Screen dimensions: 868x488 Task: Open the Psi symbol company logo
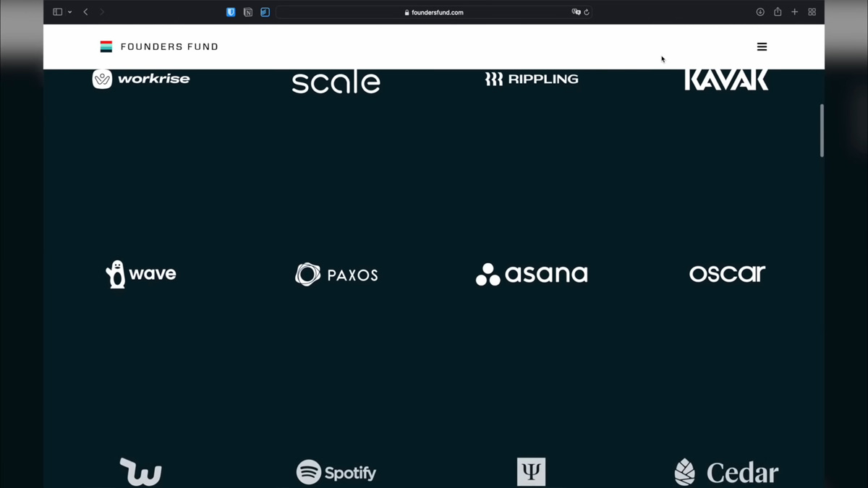click(531, 472)
